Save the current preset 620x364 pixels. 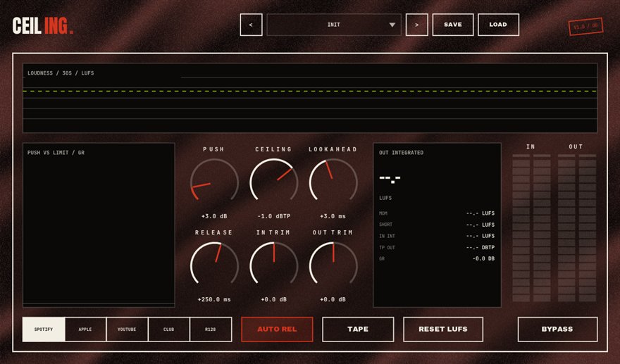coord(453,25)
